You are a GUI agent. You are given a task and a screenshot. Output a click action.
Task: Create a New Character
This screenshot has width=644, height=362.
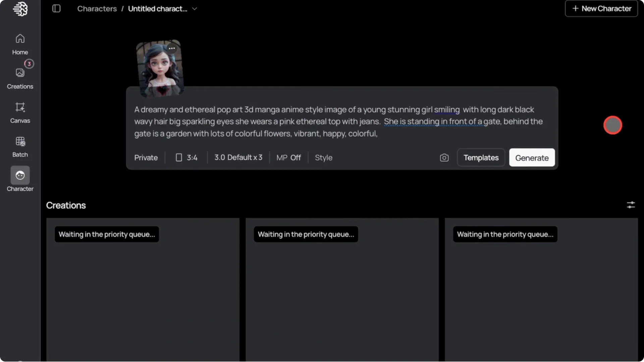[x=601, y=8]
